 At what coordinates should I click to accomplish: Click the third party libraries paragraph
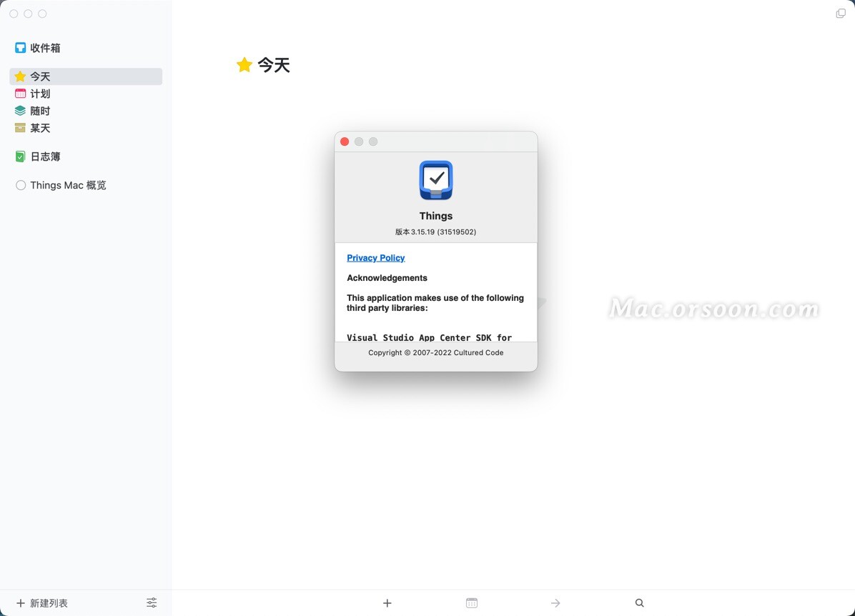coord(435,303)
